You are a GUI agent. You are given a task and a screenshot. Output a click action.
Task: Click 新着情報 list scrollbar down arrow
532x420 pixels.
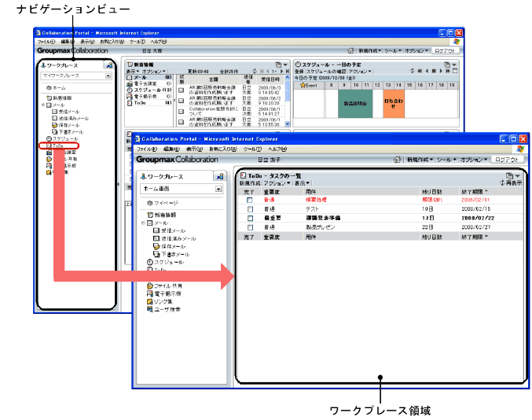click(x=288, y=124)
